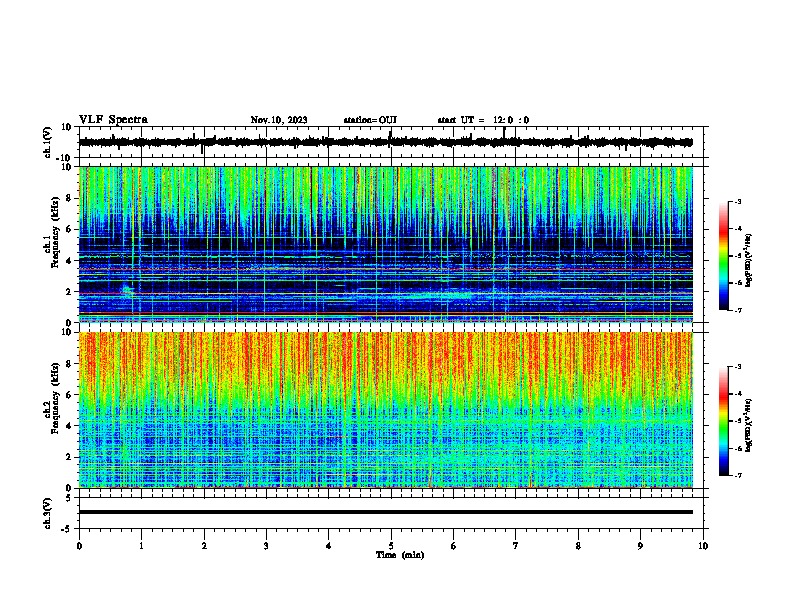Click the "8" kHz tick on ch.1 frequency axis
The width and height of the screenshot is (792, 612).
coord(69,198)
